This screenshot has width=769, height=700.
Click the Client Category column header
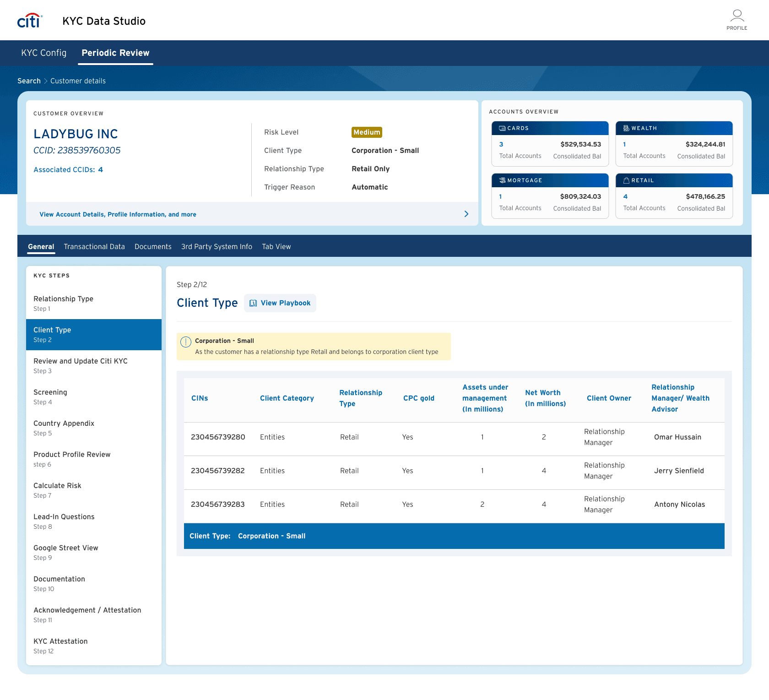click(x=287, y=398)
